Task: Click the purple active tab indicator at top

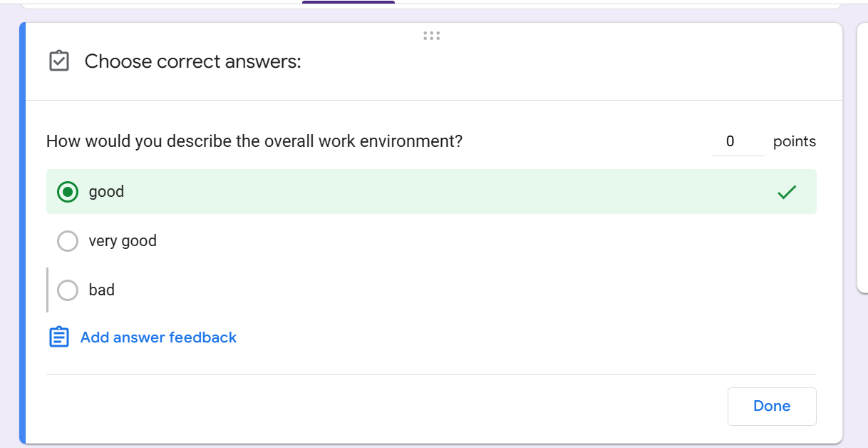Action: 348,2
